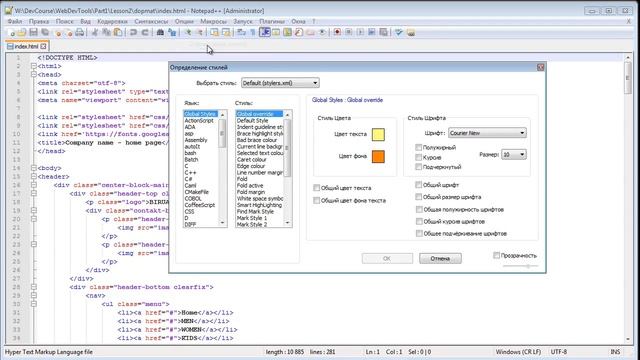The width and height of the screenshot is (640, 360).
Task: Click the yellow Цвет текста color swatch
Action: [x=378, y=135]
